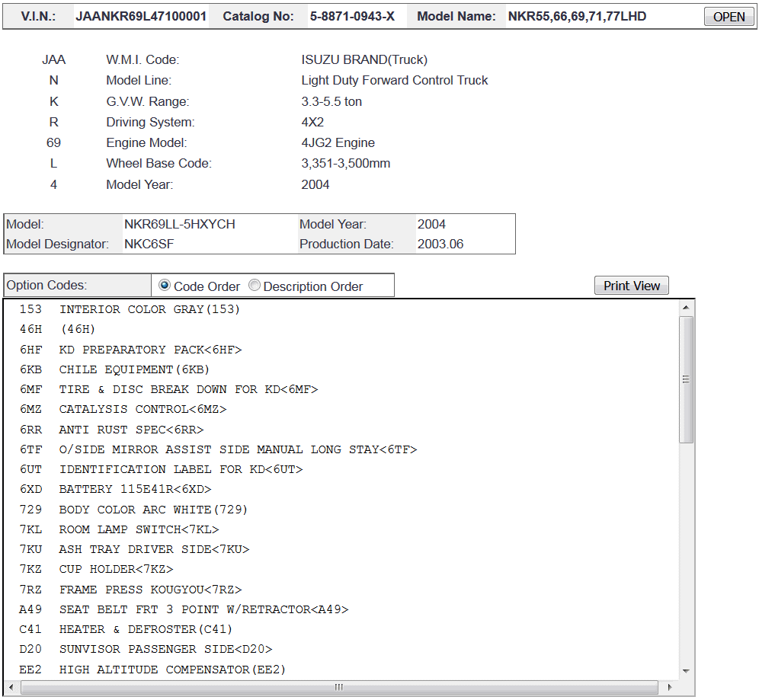The width and height of the screenshot is (759, 700).
Task: Click the left arrow of the horizontal scrollbar
Action: tap(10, 687)
